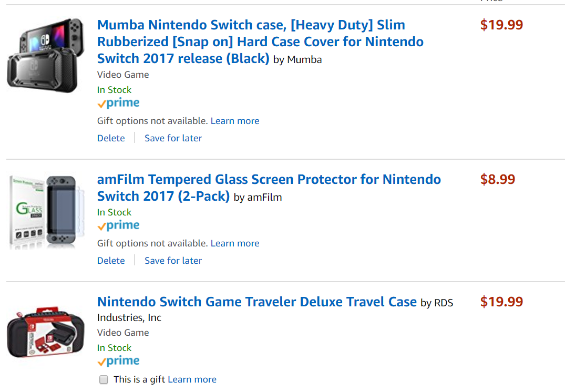Save the Mumba Switch case for later
Image resolution: width=565 pixels, height=392 pixels.
pos(173,138)
